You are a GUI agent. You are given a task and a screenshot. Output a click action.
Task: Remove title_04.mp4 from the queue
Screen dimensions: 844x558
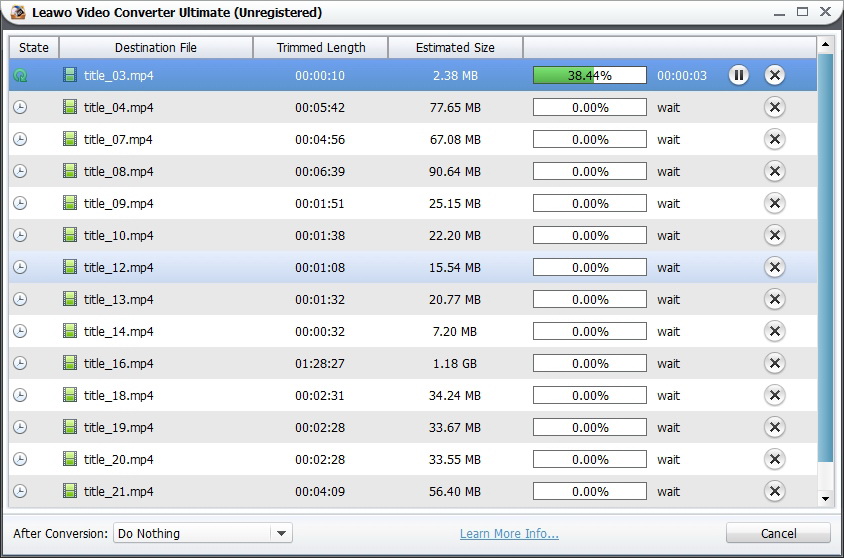click(774, 108)
